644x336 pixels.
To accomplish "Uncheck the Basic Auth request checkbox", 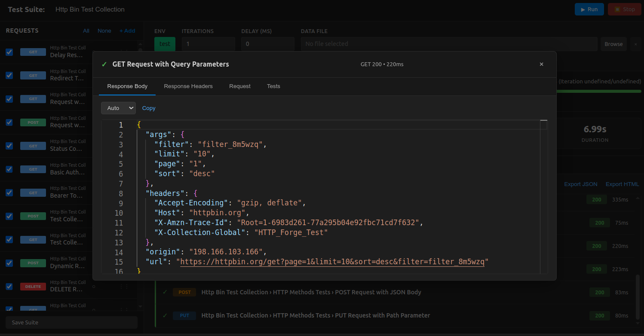I will pyautogui.click(x=9, y=169).
